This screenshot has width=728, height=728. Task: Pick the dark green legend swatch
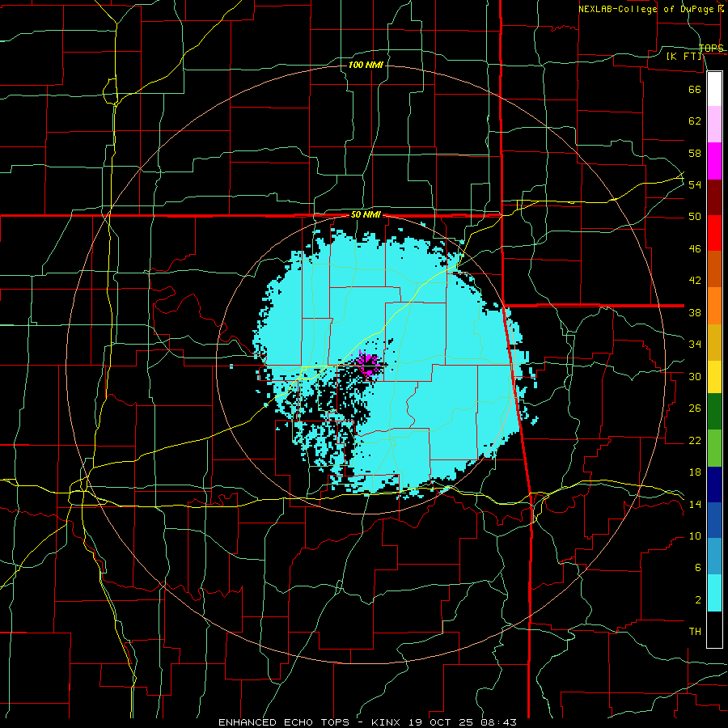click(x=714, y=412)
